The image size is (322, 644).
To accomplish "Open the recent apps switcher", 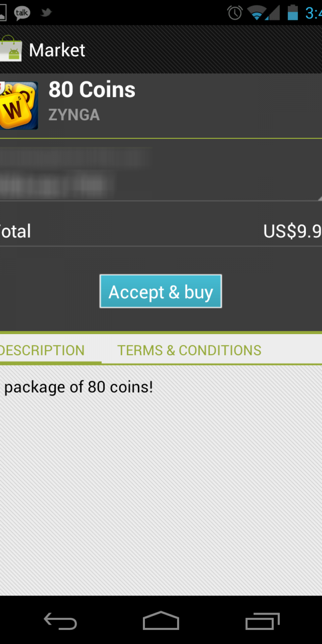I will pyautogui.click(x=262, y=621).
